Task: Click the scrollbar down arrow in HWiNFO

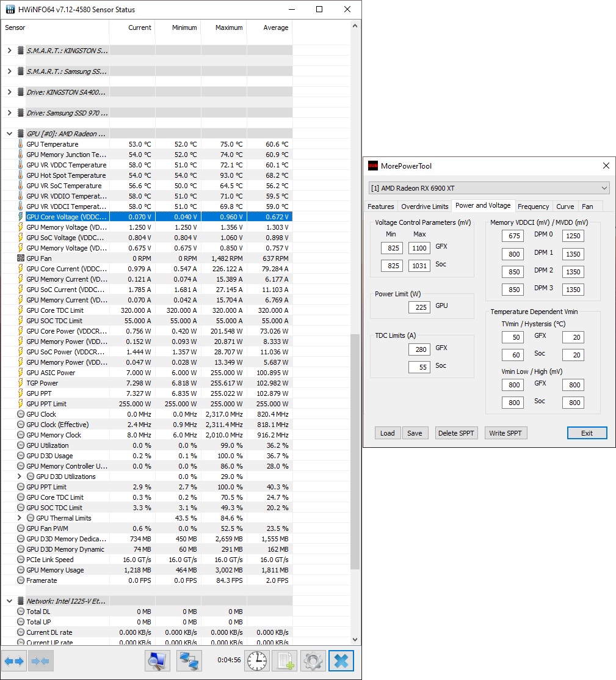Action: point(355,640)
